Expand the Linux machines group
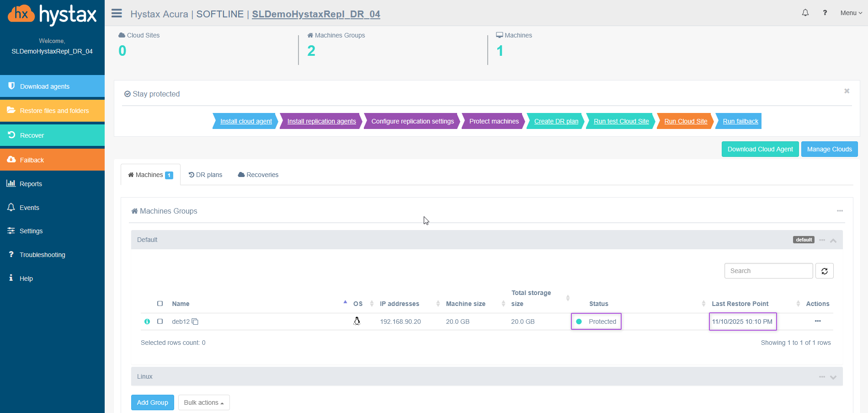 click(x=833, y=377)
